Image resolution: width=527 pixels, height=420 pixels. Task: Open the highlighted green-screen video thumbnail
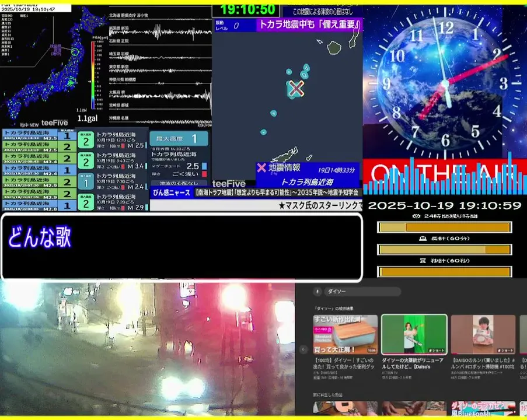click(414, 334)
